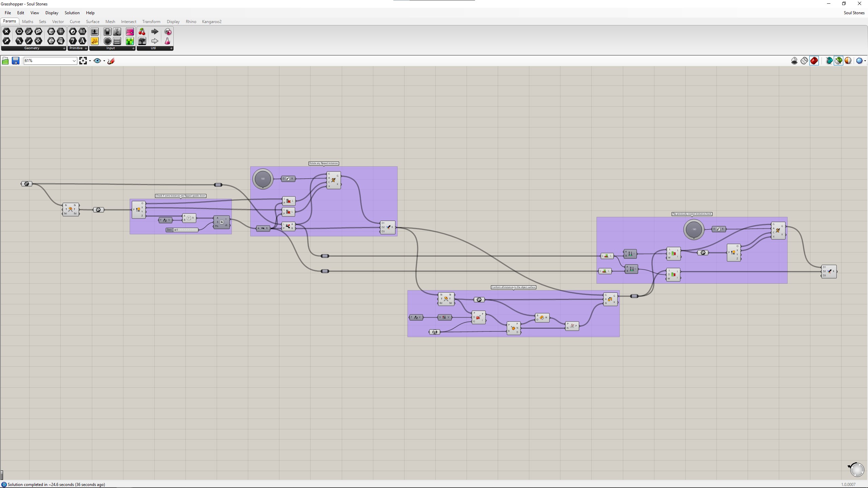Open the Solution menu
The image size is (868, 488).
(72, 13)
